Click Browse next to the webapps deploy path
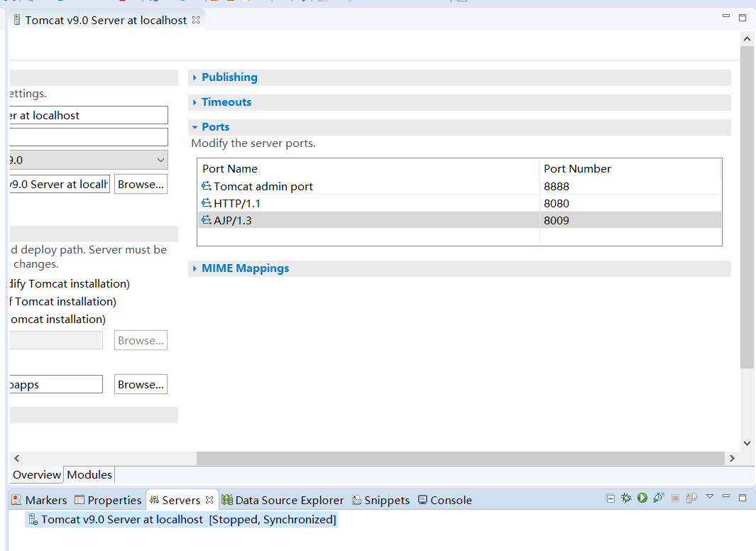The height and width of the screenshot is (551, 756). [x=141, y=384]
